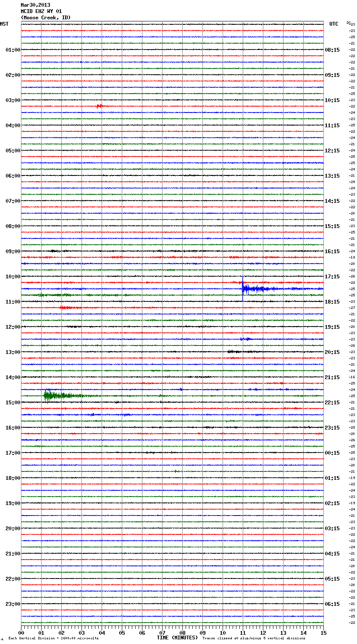Click the location label (Moose Creek, ID)
Viewport: 357px width, 644px height.
(46, 18)
